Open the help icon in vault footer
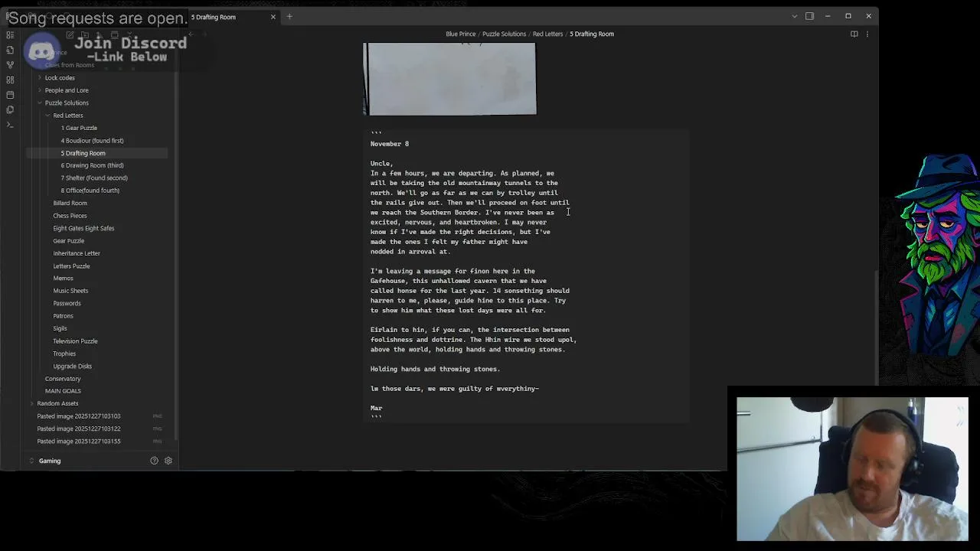This screenshot has height=551, width=980. 154,461
